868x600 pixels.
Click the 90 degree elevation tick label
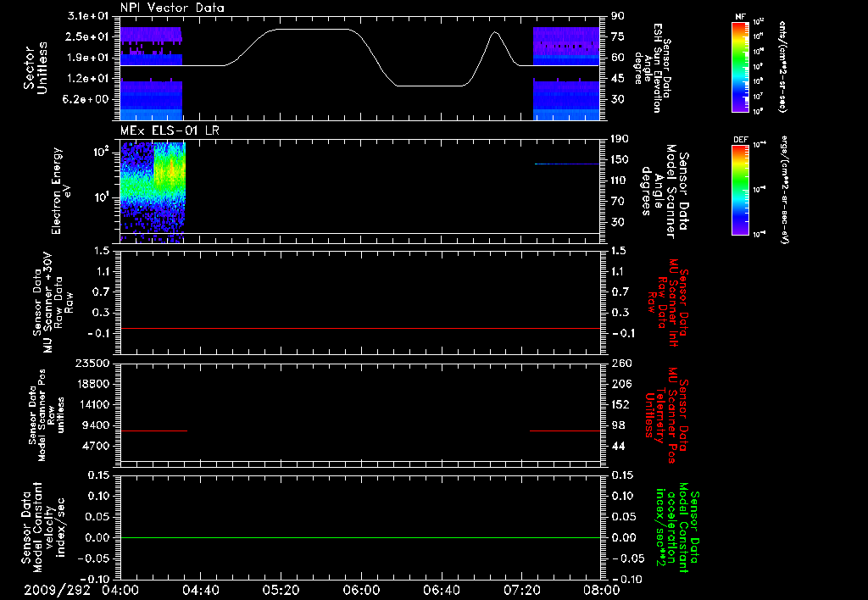click(x=618, y=16)
